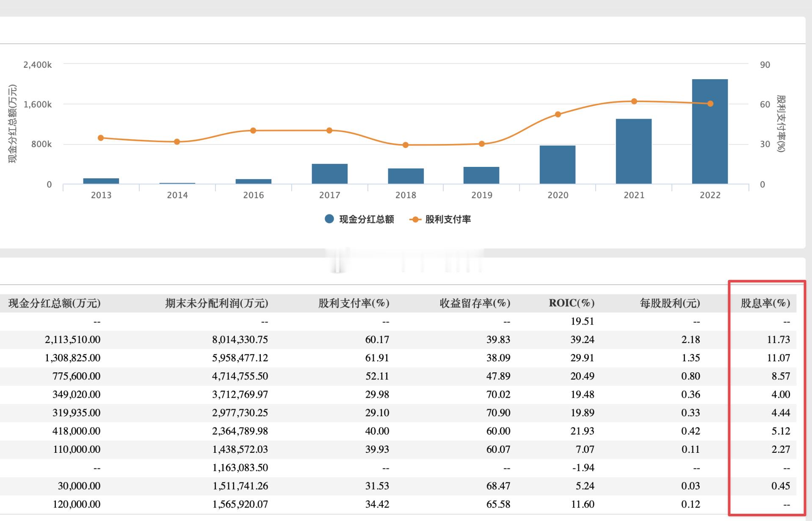This screenshot has height=521, width=812.
Task: Select the dividend yield value 4.44
Action: tap(781, 413)
